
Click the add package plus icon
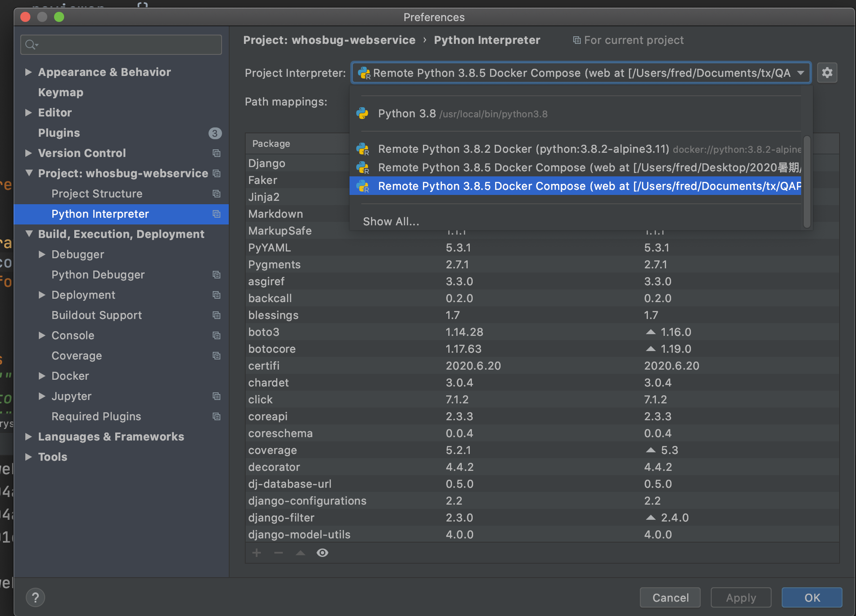click(x=257, y=553)
